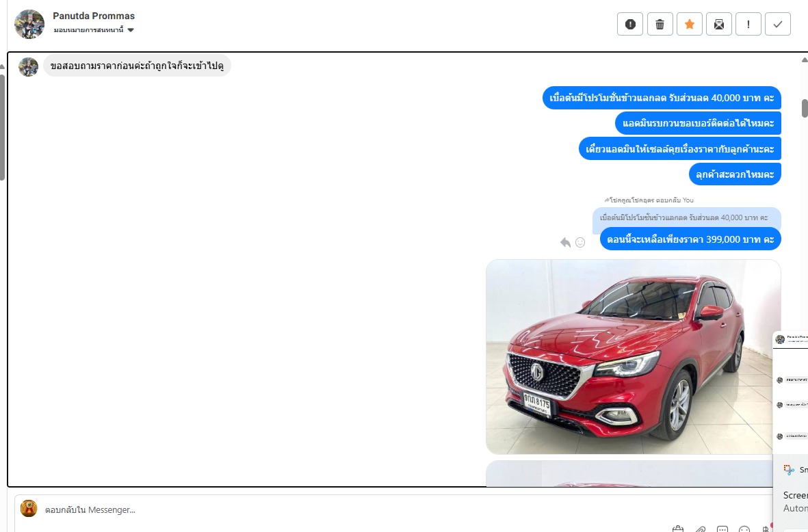Open the emoji picker in composer
Viewport: 808px width, 532px height.
pos(745,529)
